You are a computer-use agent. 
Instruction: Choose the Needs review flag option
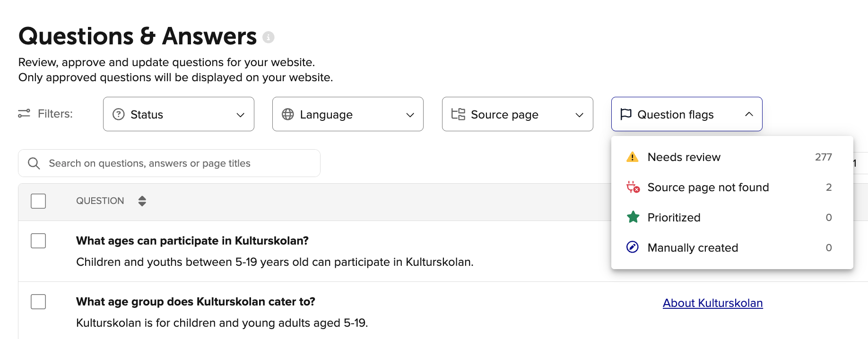coord(684,157)
